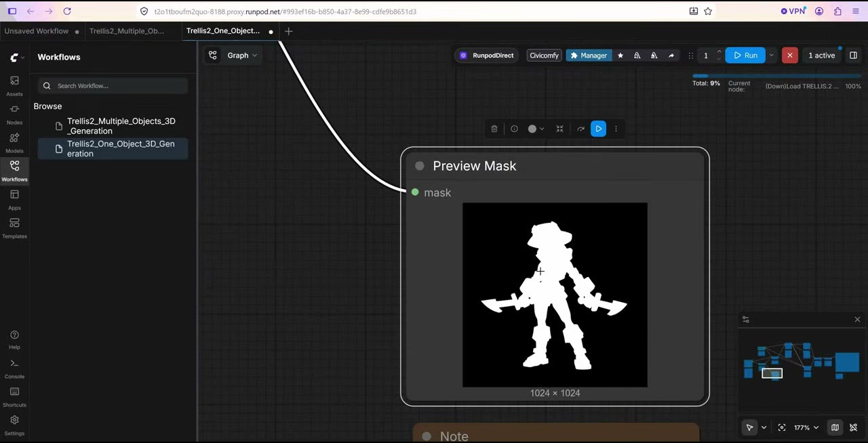Select the Trellis2_One_Object... tab

tap(230, 31)
